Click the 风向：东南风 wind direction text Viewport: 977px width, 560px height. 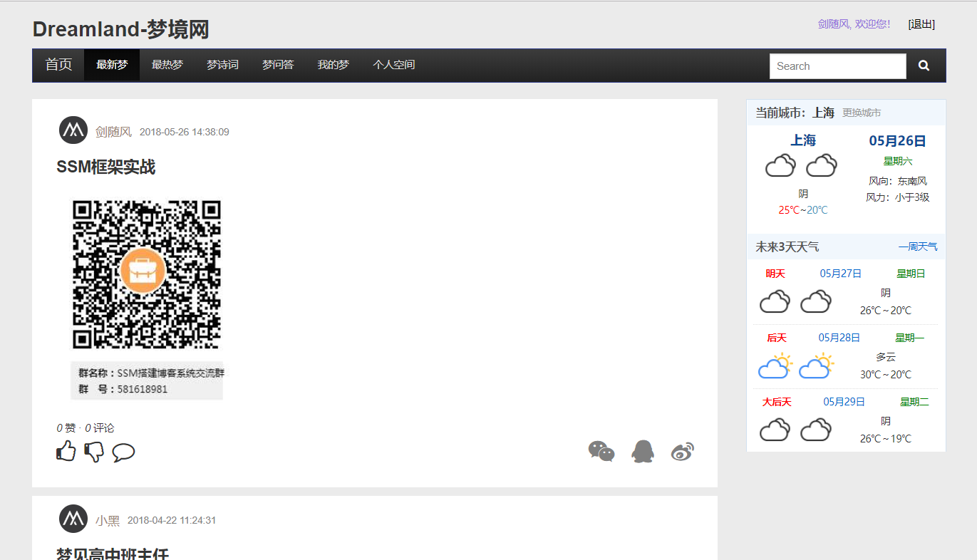[898, 181]
